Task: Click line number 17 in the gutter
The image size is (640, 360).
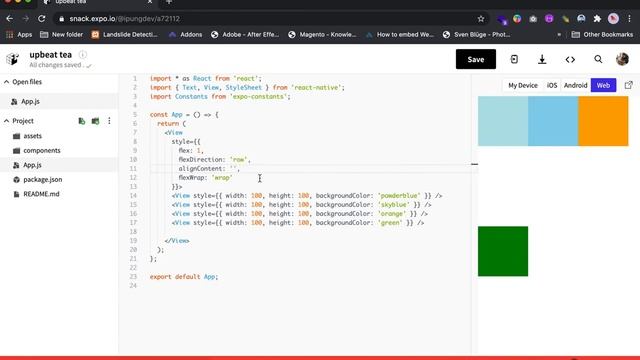Action: (x=133, y=223)
